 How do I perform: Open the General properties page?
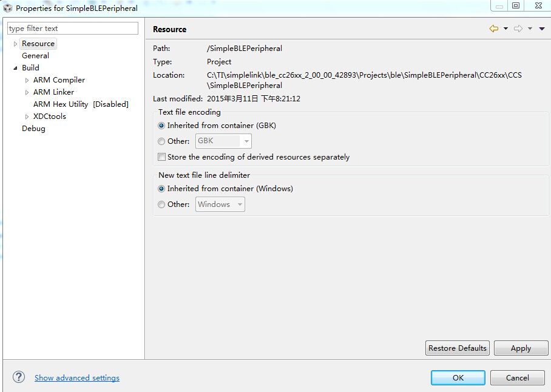click(x=35, y=56)
